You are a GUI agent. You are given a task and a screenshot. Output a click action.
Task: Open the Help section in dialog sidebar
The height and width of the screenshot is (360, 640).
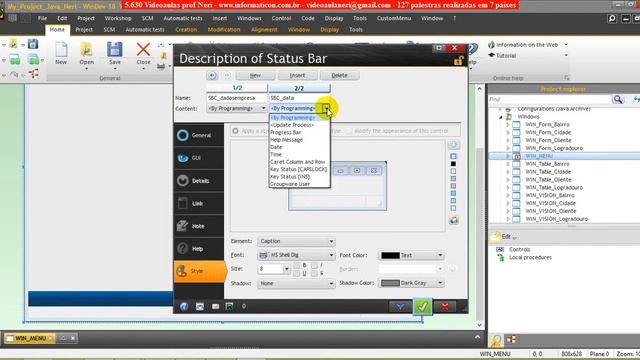tap(199, 249)
